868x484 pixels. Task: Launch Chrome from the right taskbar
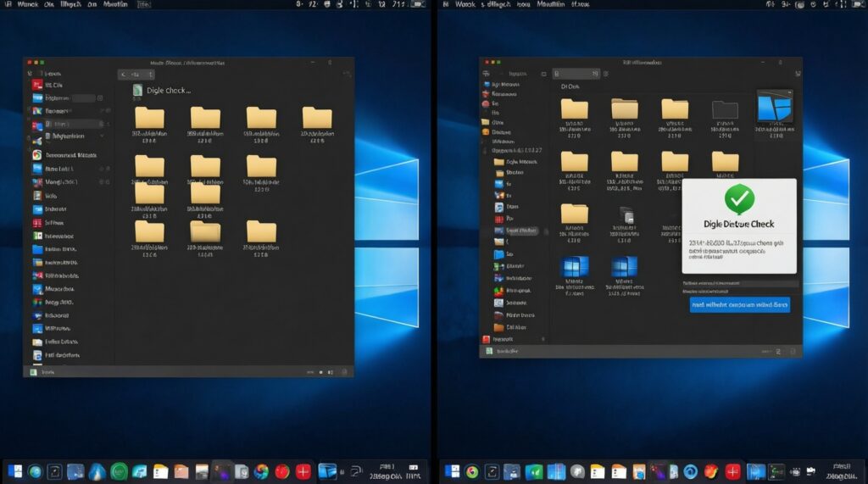471,471
